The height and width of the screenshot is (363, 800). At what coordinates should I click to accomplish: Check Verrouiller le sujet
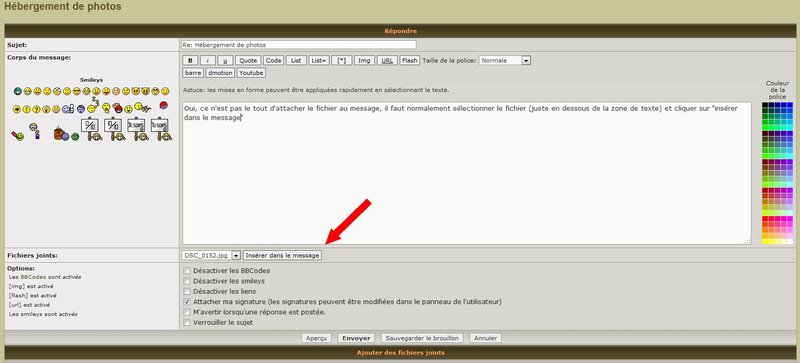click(x=187, y=322)
